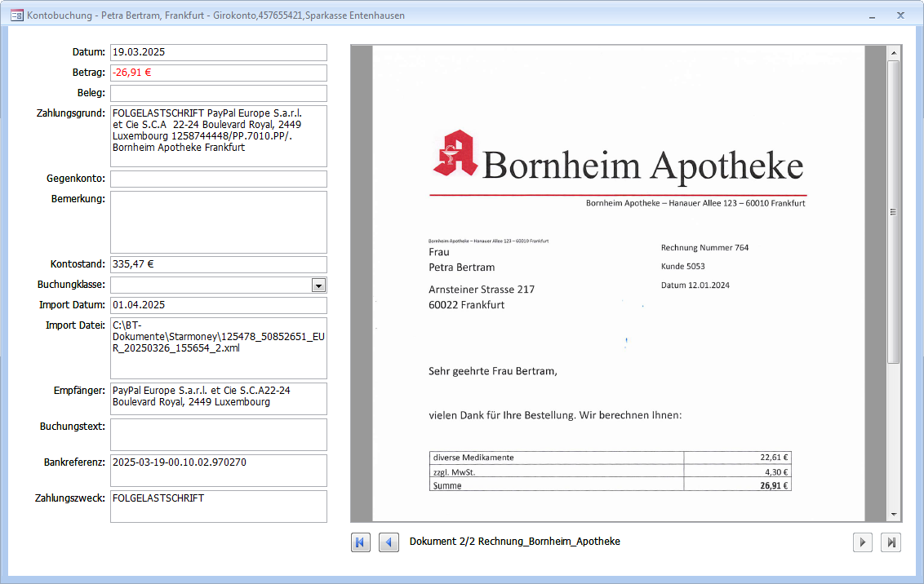The width and height of the screenshot is (924, 584).
Task: Click 'Dokument 2/2 Rechnung_Bornheim_Apotheke' label
Action: (x=515, y=542)
